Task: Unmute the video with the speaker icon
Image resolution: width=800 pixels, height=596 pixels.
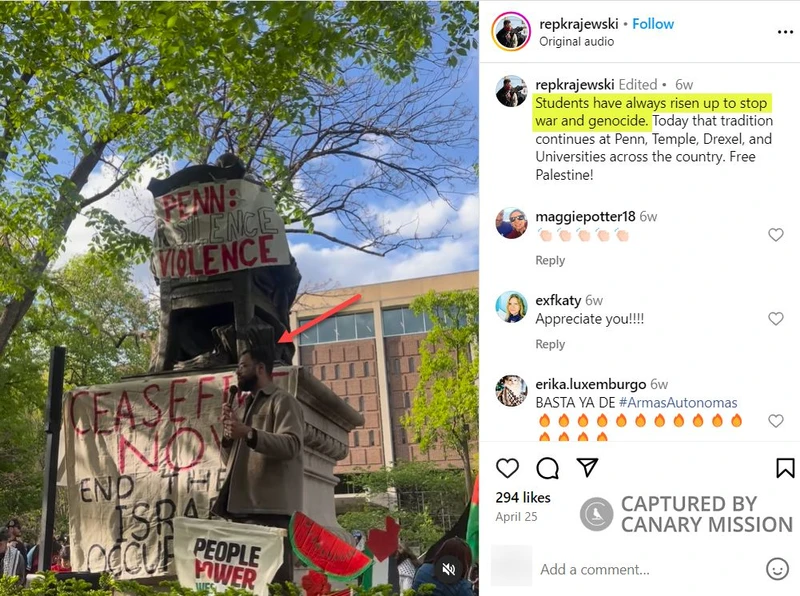Action: click(x=448, y=569)
